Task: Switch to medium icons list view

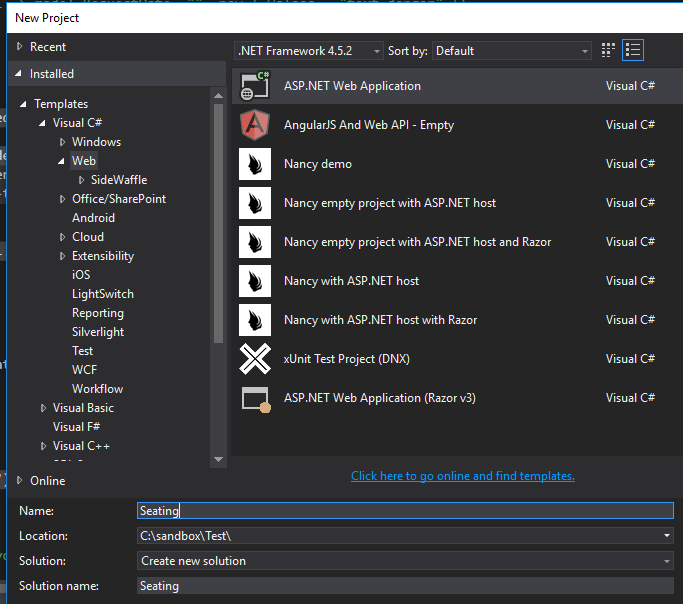Action: click(632, 51)
